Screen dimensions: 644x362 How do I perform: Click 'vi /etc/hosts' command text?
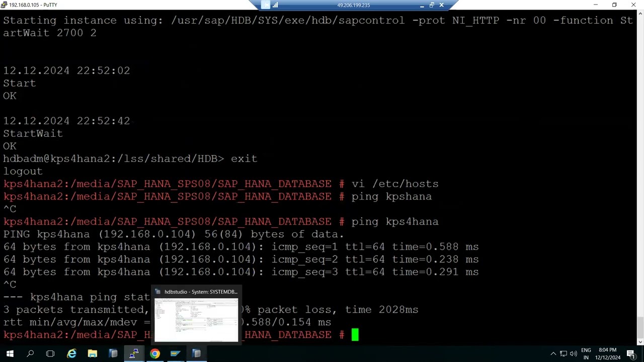[395, 184]
